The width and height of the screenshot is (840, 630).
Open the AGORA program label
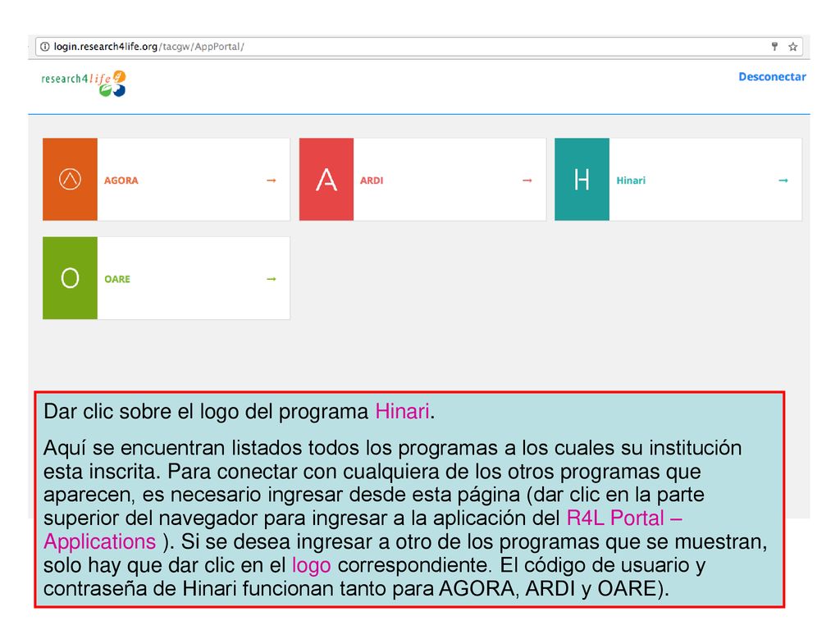coord(121,180)
